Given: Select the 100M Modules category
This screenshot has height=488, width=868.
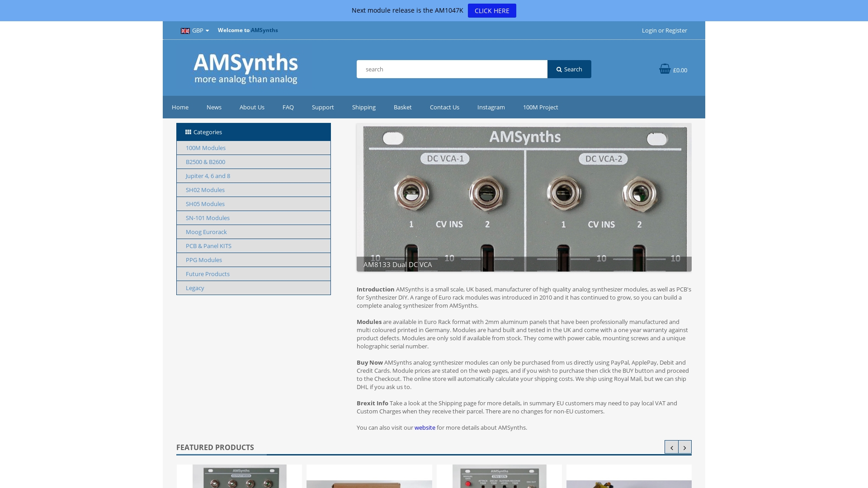Looking at the screenshot, I should click(x=254, y=148).
